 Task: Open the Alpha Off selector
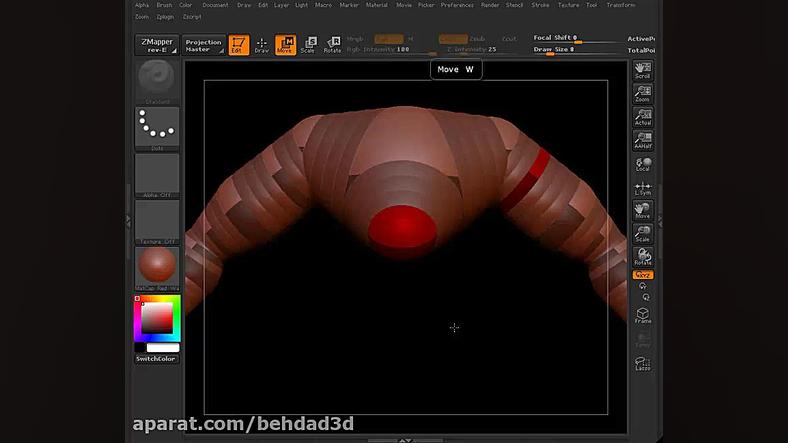pyautogui.click(x=157, y=174)
